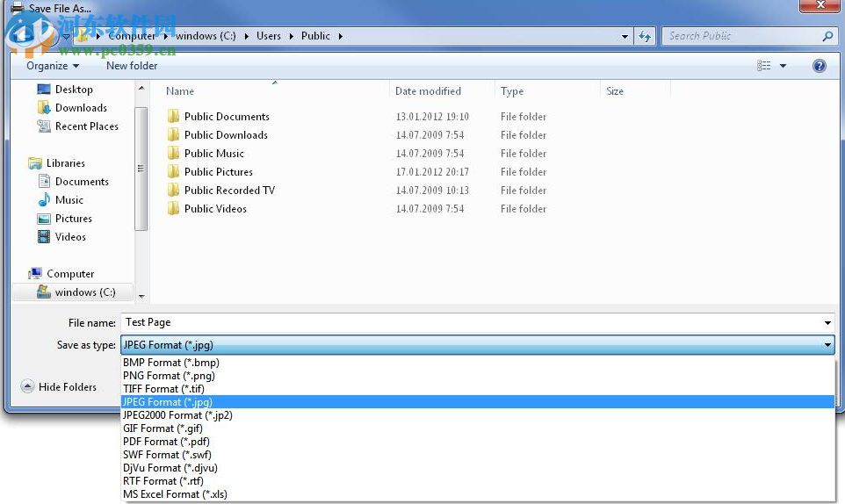Click the Public Recorded TV folder icon
845x504 pixels.
(x=174, y=190)
